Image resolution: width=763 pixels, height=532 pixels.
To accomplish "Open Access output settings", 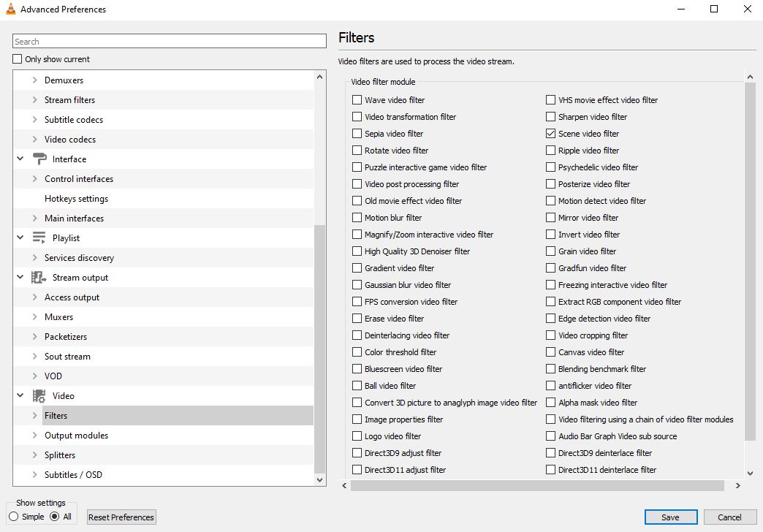I will (x=72, y=297).
